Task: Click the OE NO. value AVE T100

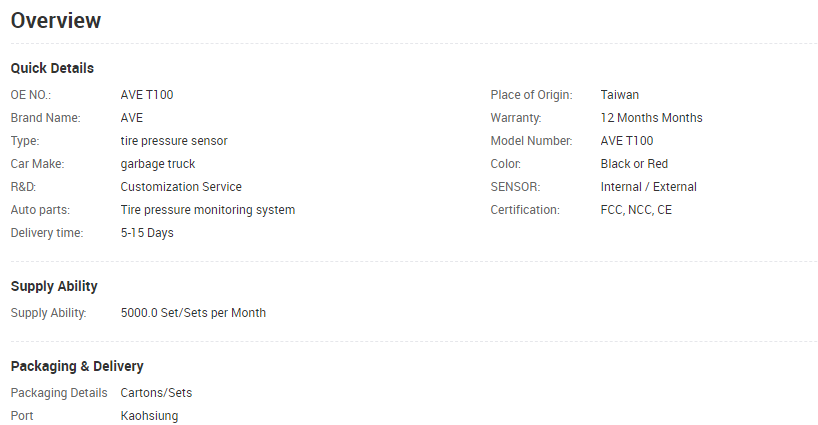Action: tap(147, 95)
